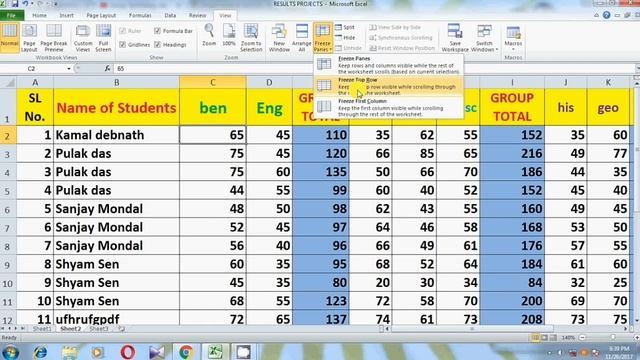This screenshot has height=360, width=640.
Task: Toggle the Ruler checkbox
Action: tap(130, 31)
